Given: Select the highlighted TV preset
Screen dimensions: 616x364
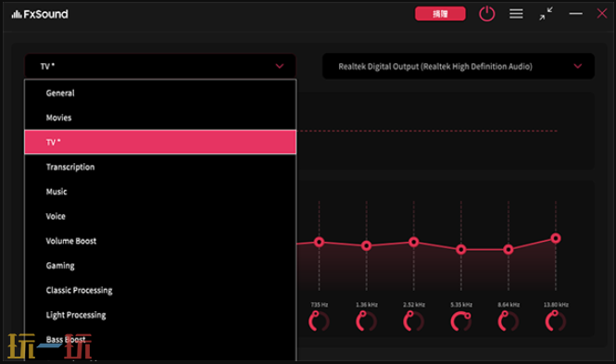Looking at the screenshot, I should coord(160,142).
